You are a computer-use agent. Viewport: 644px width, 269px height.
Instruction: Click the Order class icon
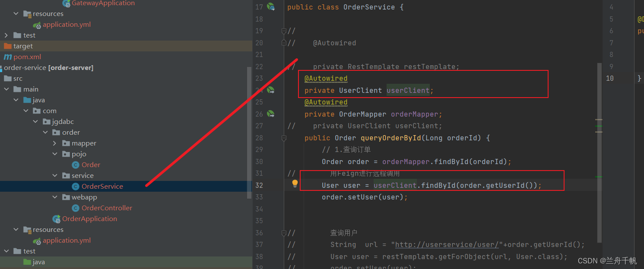click(x=76, y=165)
